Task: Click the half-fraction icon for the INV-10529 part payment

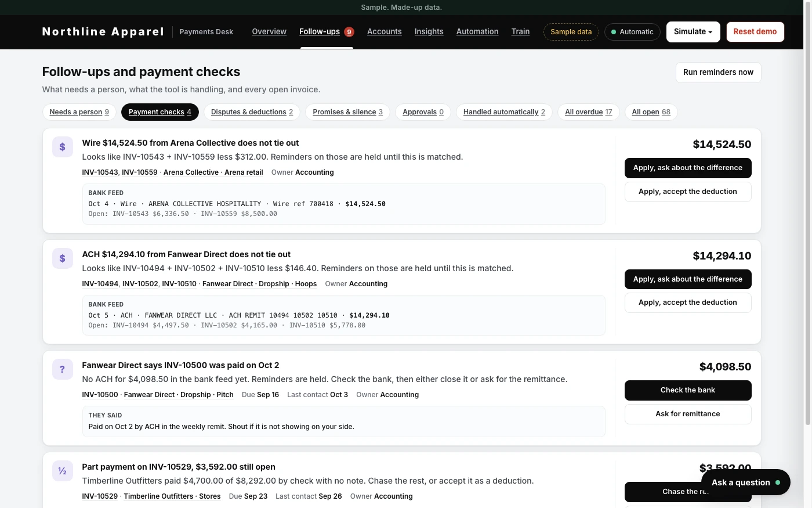Action: pyautogui.click(x=63, y=471)
